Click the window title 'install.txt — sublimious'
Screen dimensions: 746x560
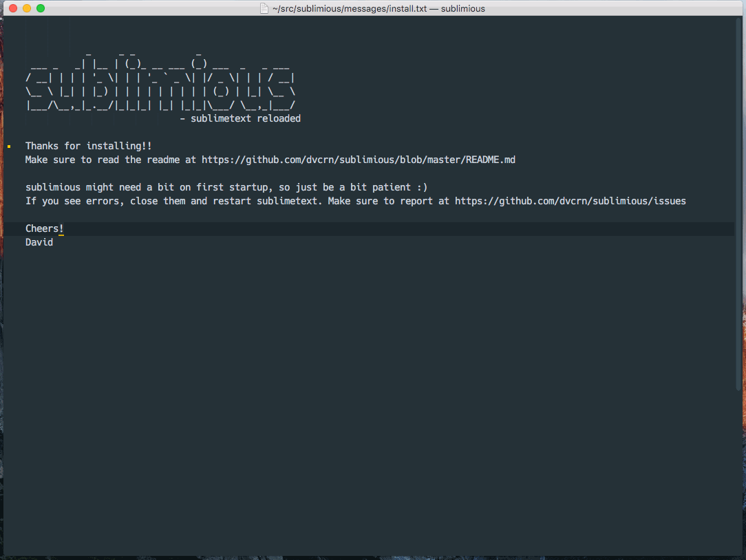pos(379,8)
